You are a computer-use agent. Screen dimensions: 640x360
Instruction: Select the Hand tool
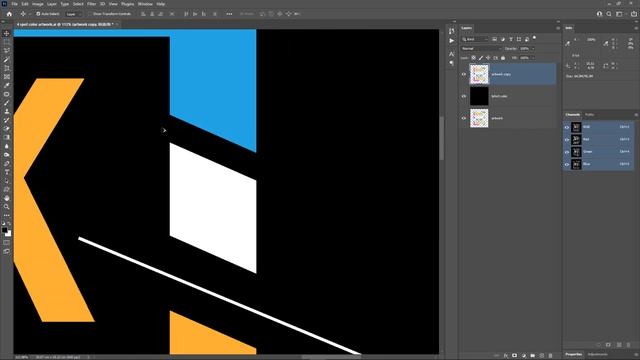click(7, 198)
